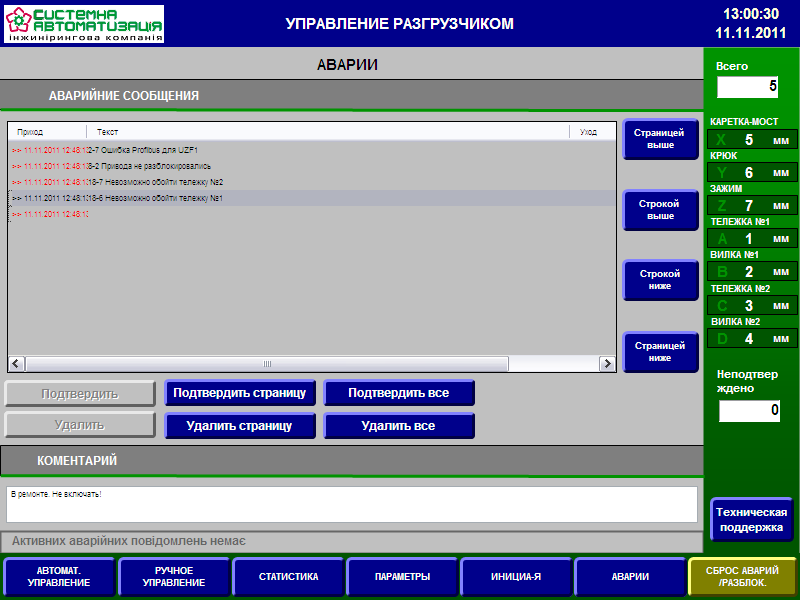Screen dimensions: 800x600
Task: Click the 'Удалить страницу' button
Action: [x=240, y=425]
